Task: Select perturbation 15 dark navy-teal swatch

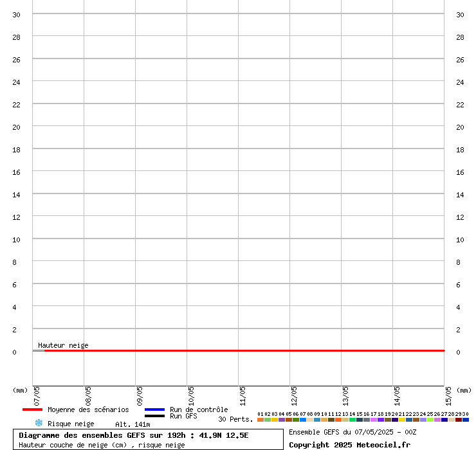Action: (x=360, y=420)
